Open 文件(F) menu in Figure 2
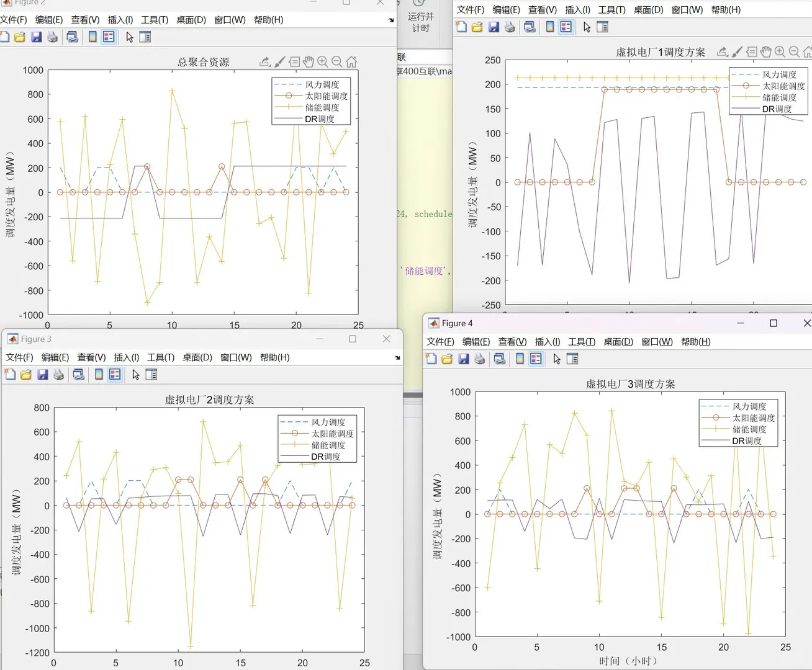812x670 pixels. (14, 20)
